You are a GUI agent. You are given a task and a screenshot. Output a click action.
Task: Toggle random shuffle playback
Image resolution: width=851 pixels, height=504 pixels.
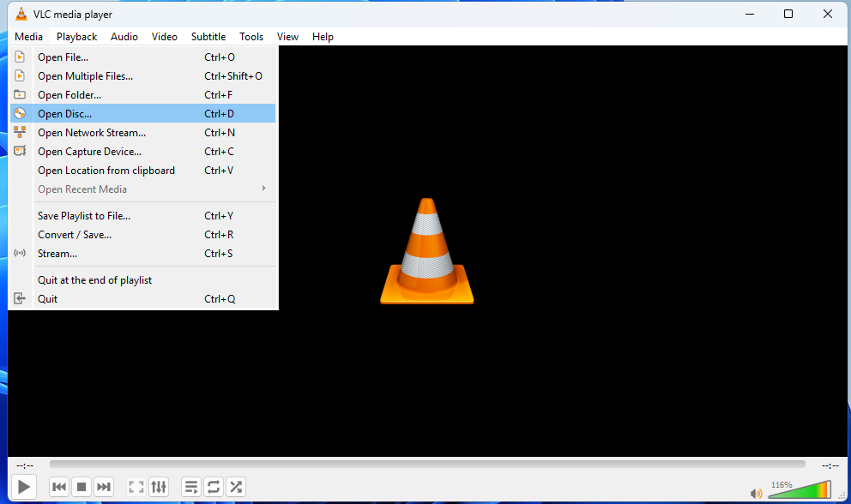(x=236, y=487)
